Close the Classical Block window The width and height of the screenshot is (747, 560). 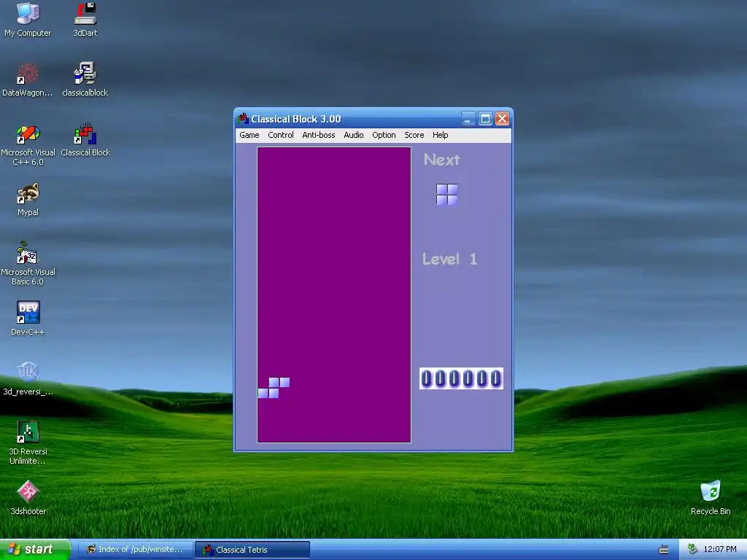point(502,119)
